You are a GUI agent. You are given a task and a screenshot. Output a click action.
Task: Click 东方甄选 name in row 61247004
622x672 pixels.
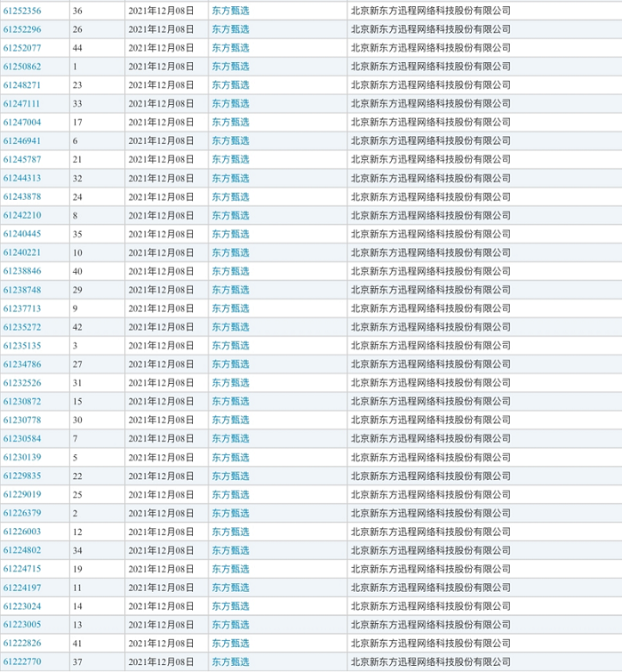[x=230, y=123]
